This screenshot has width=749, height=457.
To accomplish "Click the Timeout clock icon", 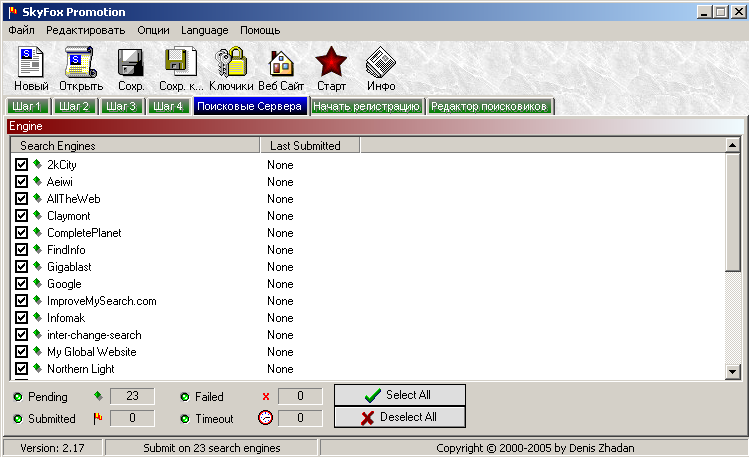I will [265, 418].
